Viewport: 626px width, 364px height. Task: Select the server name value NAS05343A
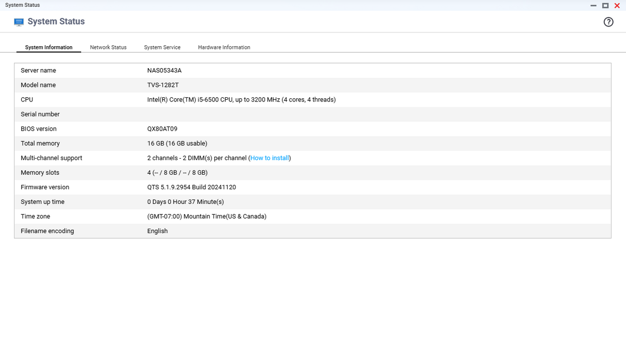coord(164,71)
